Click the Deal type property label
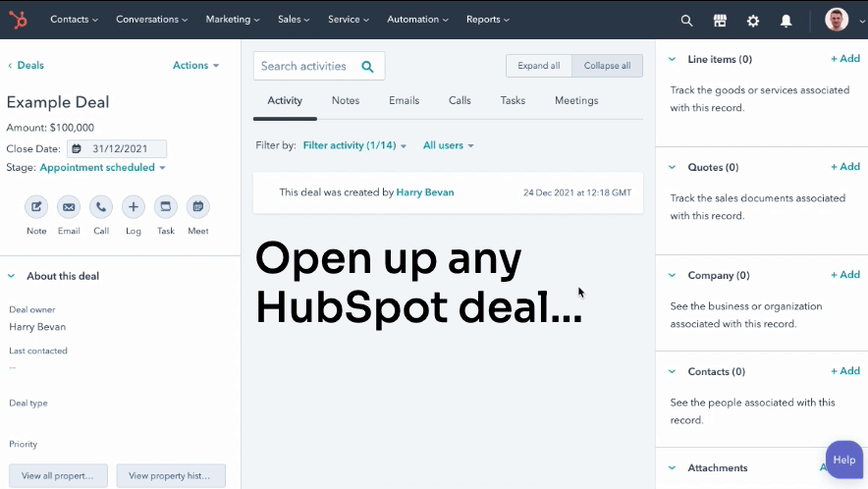 (28, 404)
